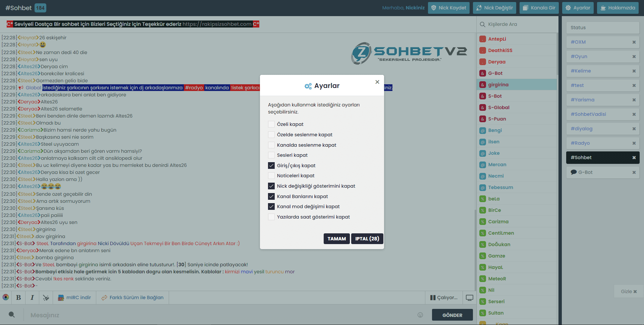Enable Özelde seslenme kapat checkbox
This screenshot has height=325, width=644.
click(271, 135)
